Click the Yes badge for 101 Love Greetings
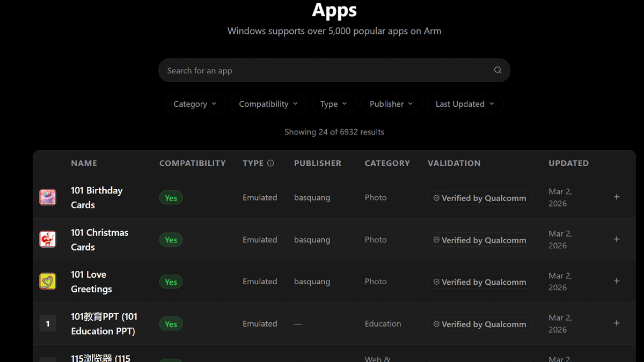The image size is (644, 362). (x=171, y=282)
